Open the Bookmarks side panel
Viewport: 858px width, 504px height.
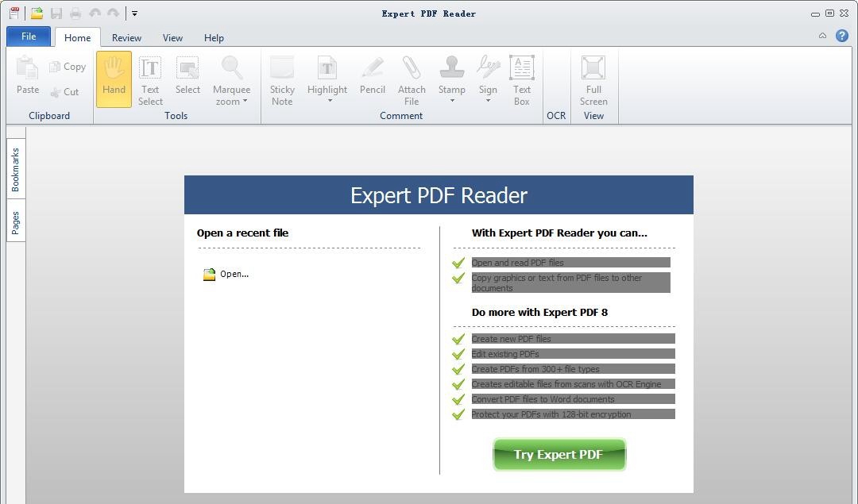(x=16, y=170)
